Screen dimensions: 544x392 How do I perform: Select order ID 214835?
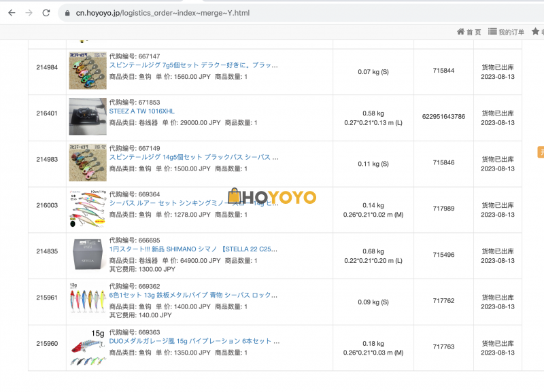pyautogui.click(x=47, y=251)
